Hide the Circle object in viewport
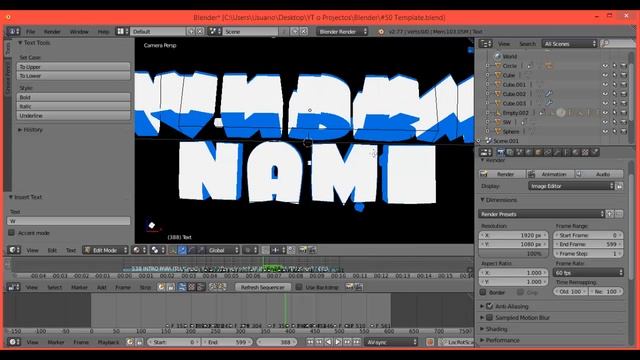The image size is (640, 360). [605, 66]
